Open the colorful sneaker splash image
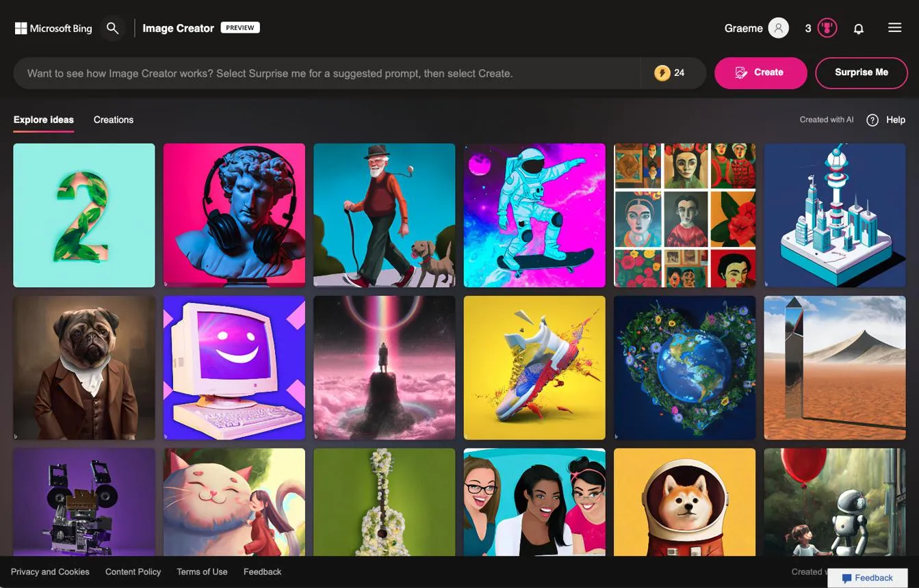 [534, 368]
